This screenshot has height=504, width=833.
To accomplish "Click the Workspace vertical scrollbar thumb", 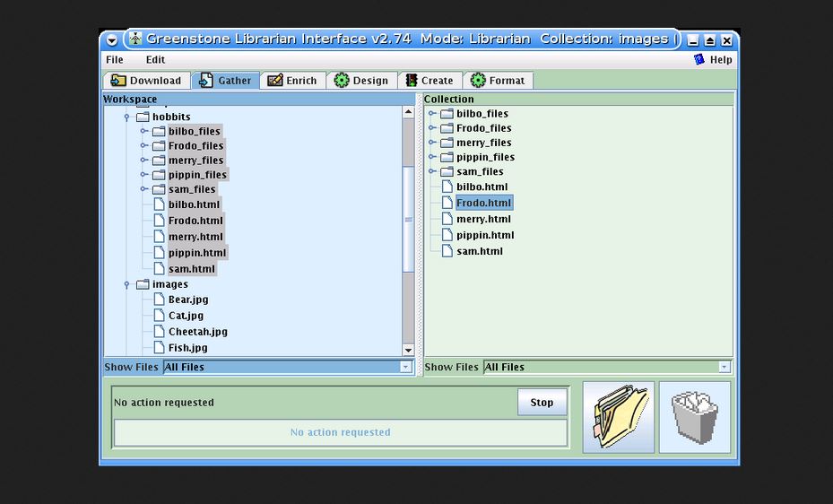I will tap(408, 220).
